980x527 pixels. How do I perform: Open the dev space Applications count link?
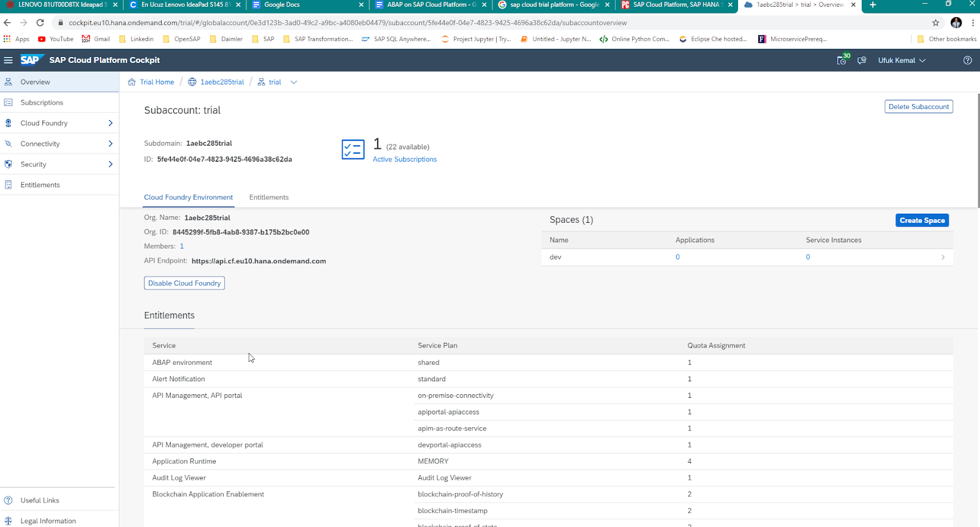point(678,257)
